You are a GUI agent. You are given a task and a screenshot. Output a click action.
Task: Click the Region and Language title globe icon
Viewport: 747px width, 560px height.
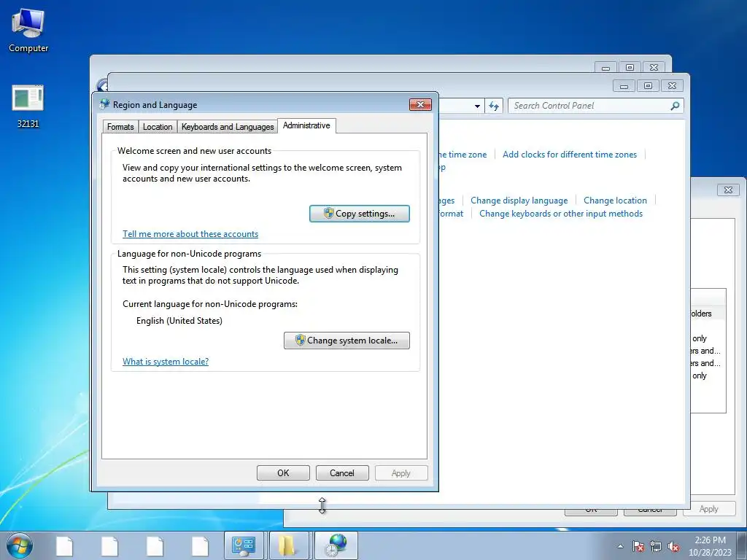(x=104, y=104)
